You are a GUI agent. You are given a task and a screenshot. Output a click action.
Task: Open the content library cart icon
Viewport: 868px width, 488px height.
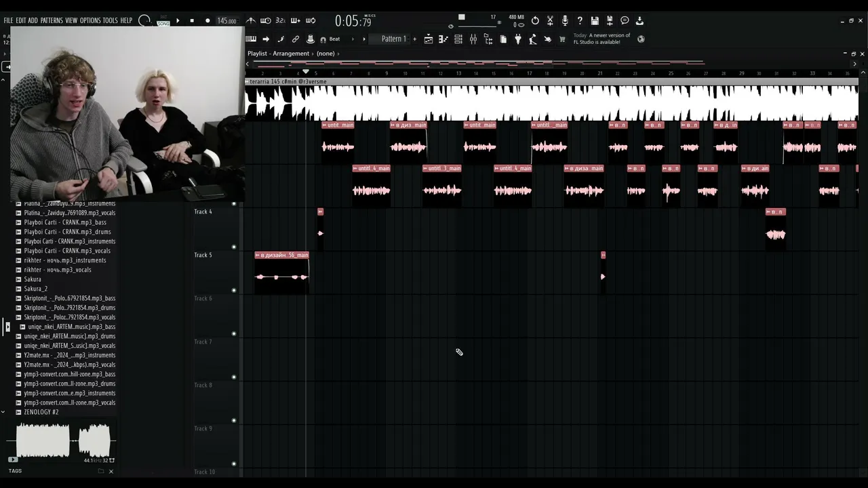click(x=562, y=39)
